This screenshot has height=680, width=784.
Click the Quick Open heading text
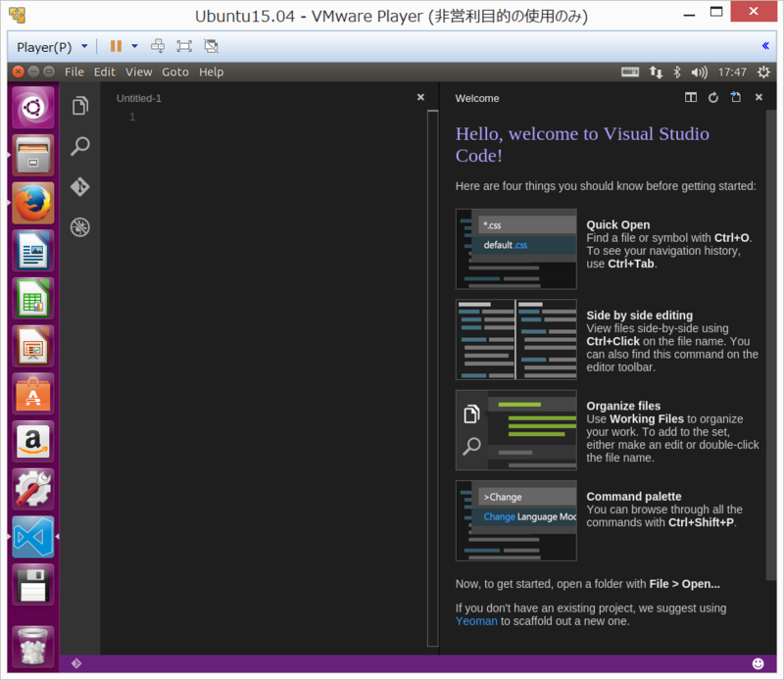618,224
